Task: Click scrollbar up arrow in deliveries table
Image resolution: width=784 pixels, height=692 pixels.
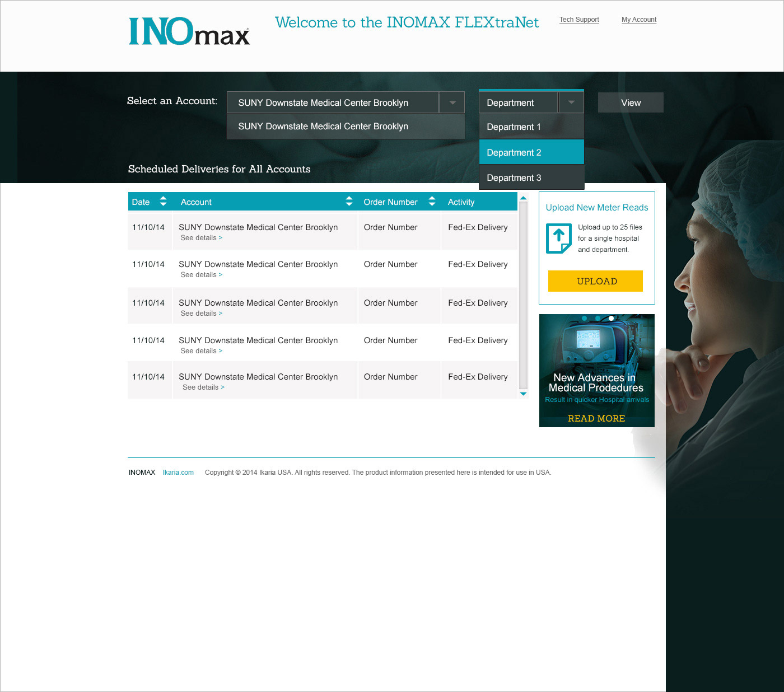Action: [523, 198]
